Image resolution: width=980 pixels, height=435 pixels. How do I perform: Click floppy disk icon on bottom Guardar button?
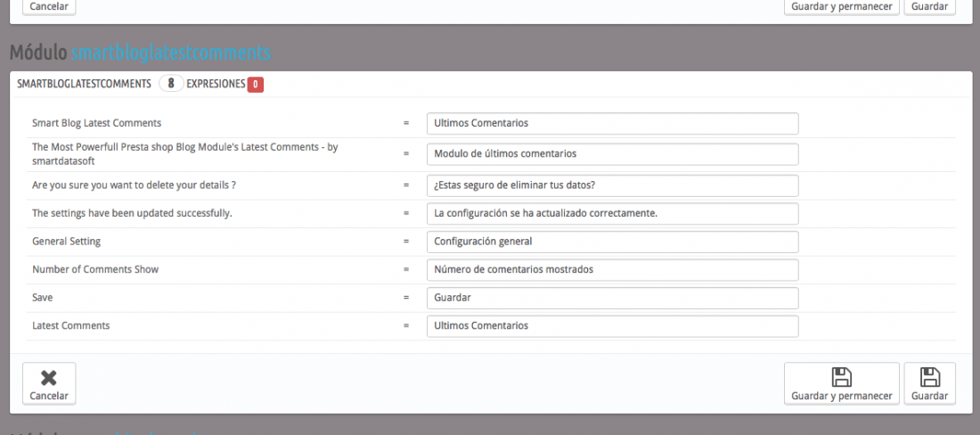(929, 377)
